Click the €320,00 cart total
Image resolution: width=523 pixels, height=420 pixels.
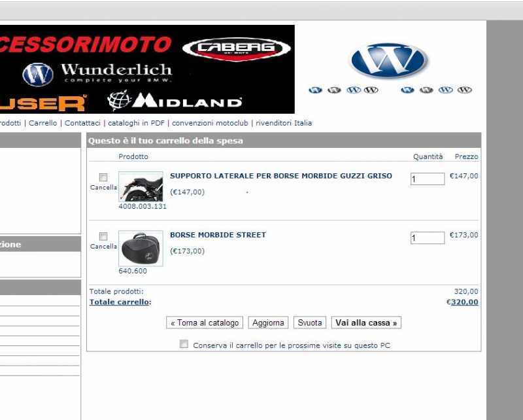pos(462,302)
